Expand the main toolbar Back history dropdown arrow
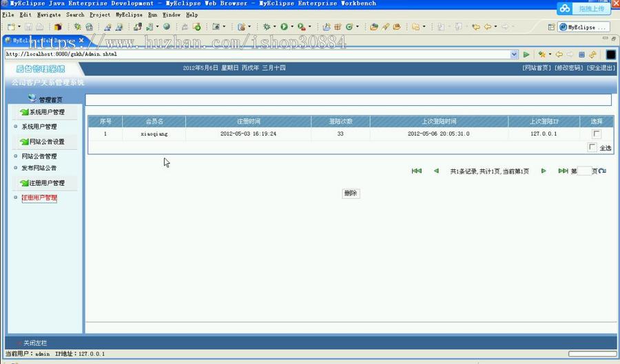Screen dimensions: 620x364 pos(495,27)
